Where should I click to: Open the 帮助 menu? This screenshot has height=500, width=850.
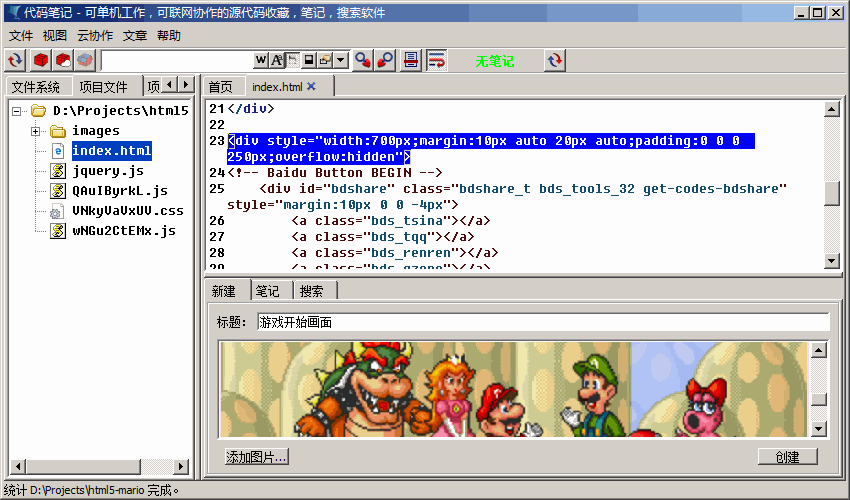click(169, 36)
